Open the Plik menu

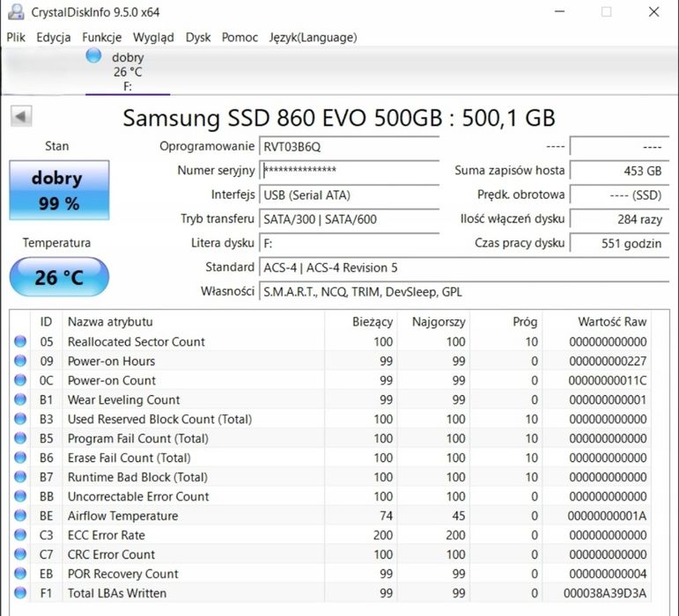click(x=16, y=38)
